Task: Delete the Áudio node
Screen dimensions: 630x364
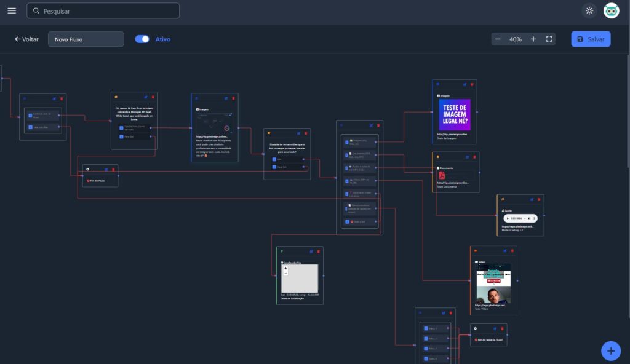Action: point(539,199)
